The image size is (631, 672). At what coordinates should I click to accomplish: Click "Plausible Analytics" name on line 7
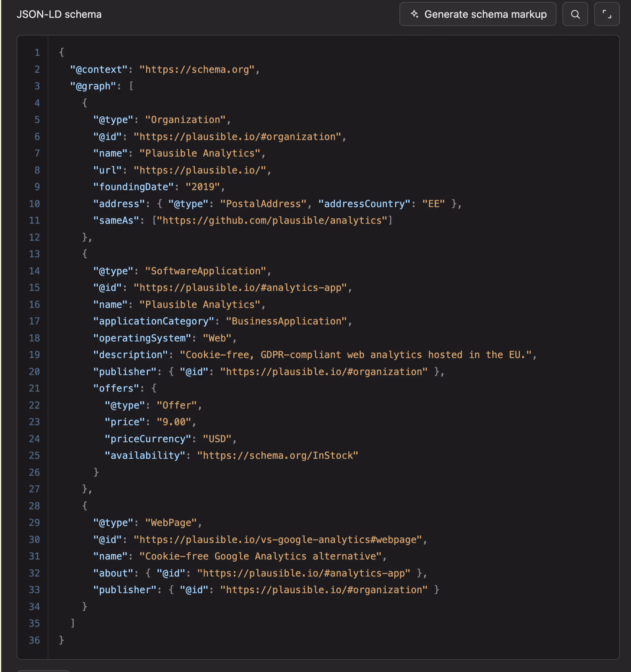[200, 153]
